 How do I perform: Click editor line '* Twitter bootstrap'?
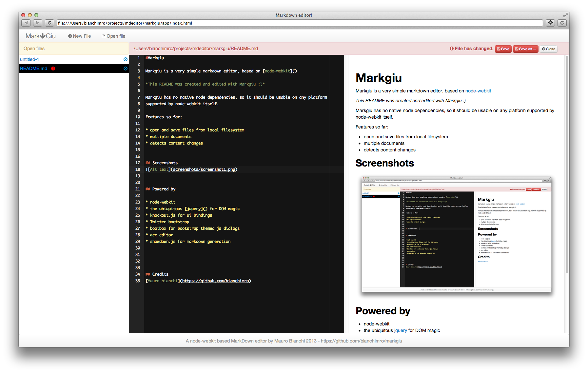tap(167, 222)
